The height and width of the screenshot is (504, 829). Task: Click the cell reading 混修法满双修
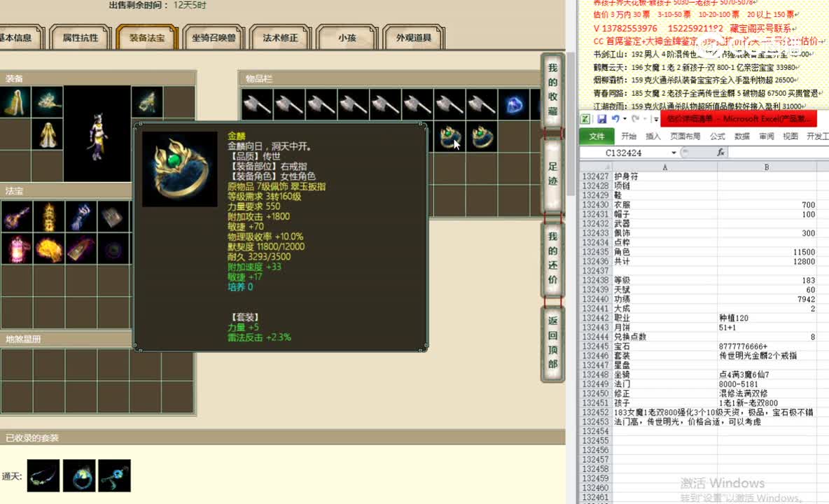tap(767, 393)
